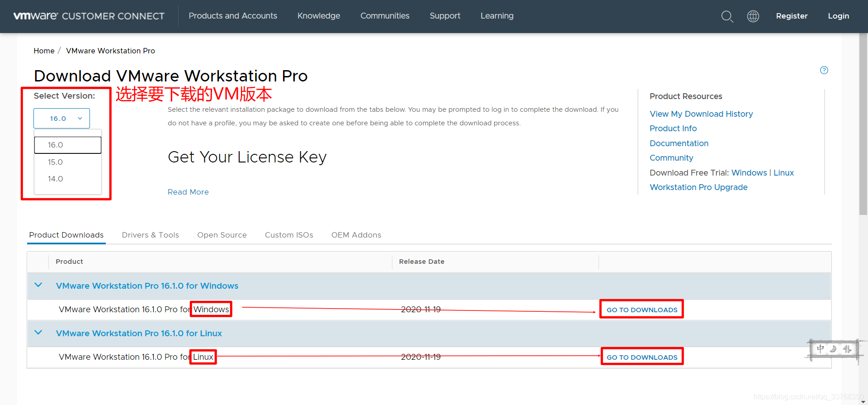Open the Support menu
The width and height of the screenshot is (868, 405).
tap(445, 16)
